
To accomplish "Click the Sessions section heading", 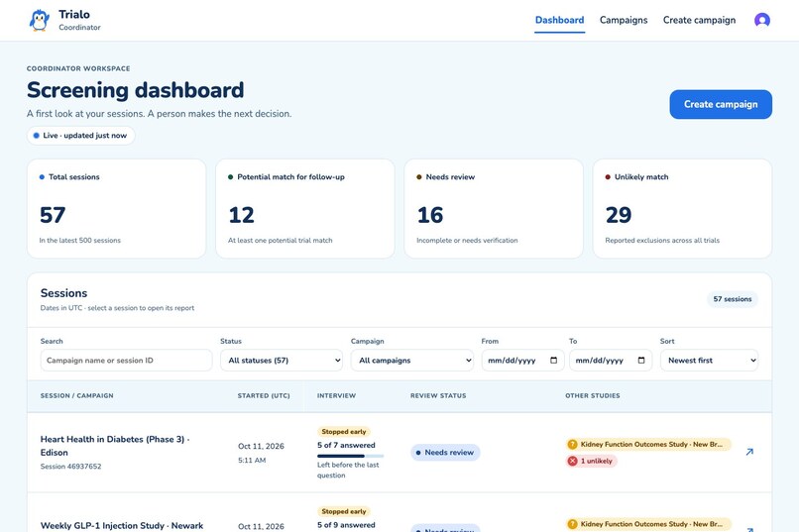I will tap(63, 293).
